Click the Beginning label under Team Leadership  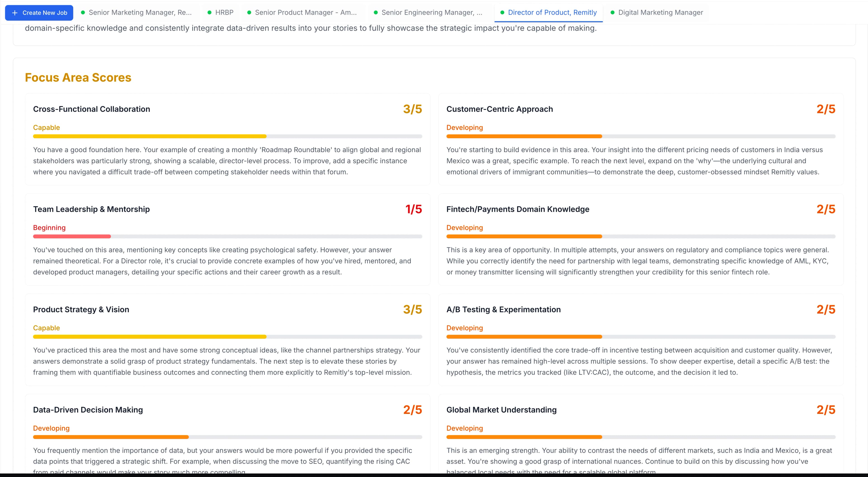click(49, 228)
